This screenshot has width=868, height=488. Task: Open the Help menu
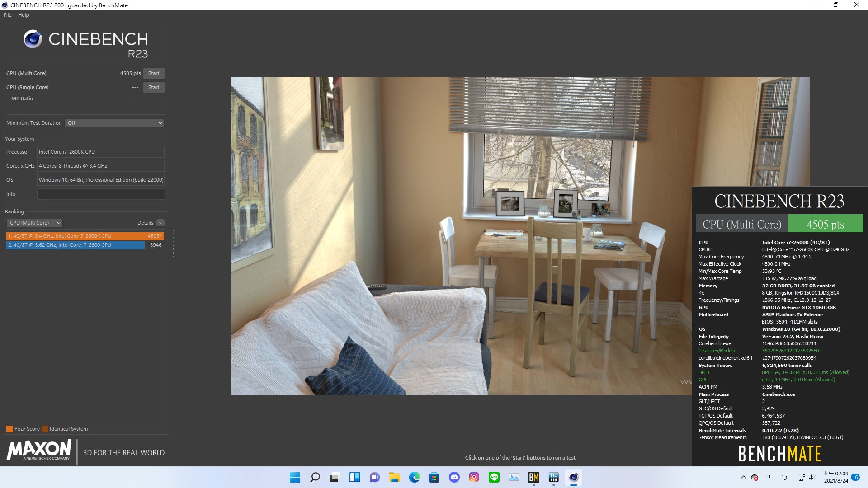24,15
